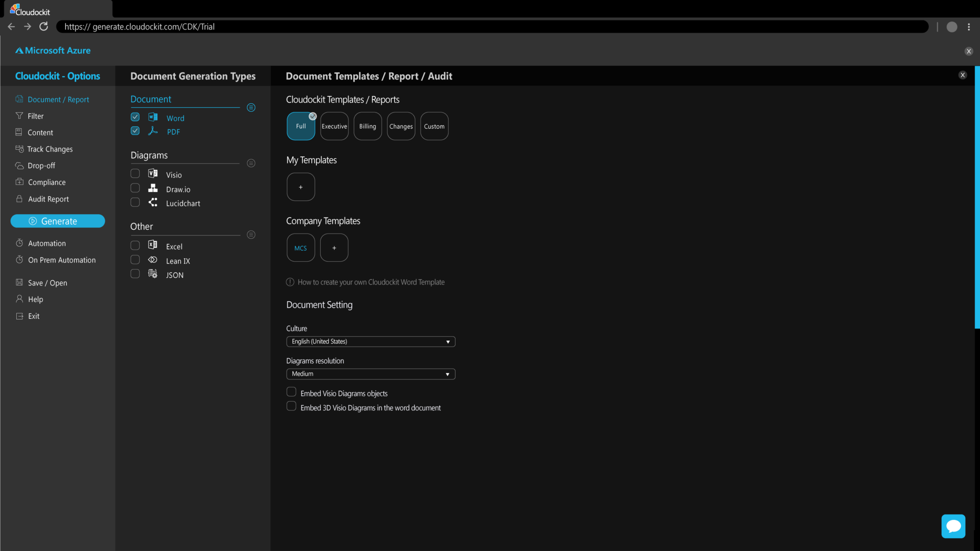Screen dimensions: 980x551
Task: Open the Document section options menu
Action: point(251,107)
